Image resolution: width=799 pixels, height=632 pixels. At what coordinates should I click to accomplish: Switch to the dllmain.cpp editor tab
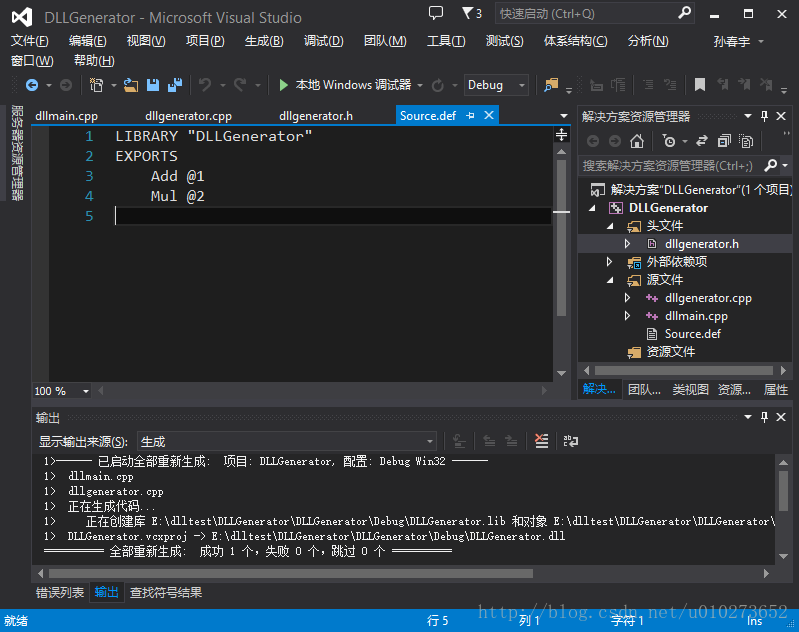67,116
